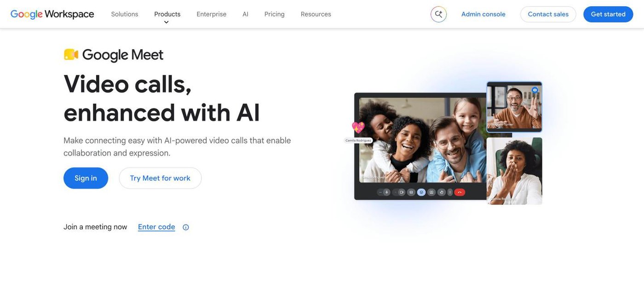This screenshot has height=295, width=644.
Task: Click the present screen icon in the preview toolbar
Action: coord(431,192)
